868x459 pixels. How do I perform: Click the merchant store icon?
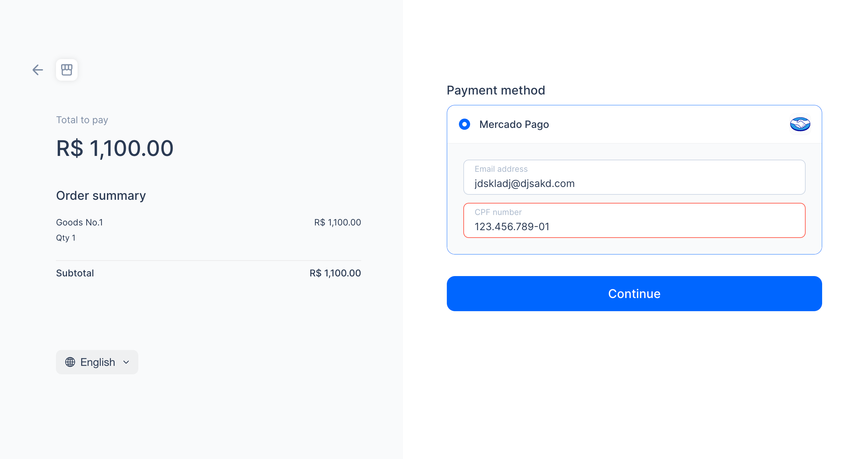pyautogui.click(x=67, y=70)
